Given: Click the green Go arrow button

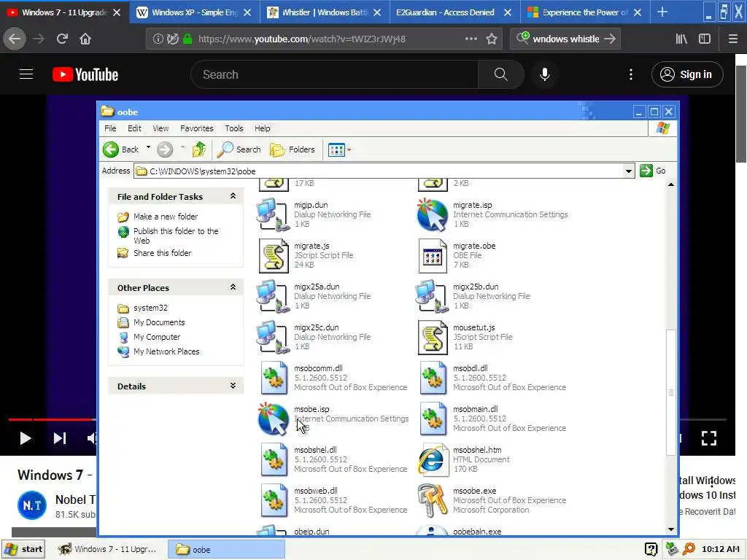Looking at the screenshot, I should (x=646, y=171).
